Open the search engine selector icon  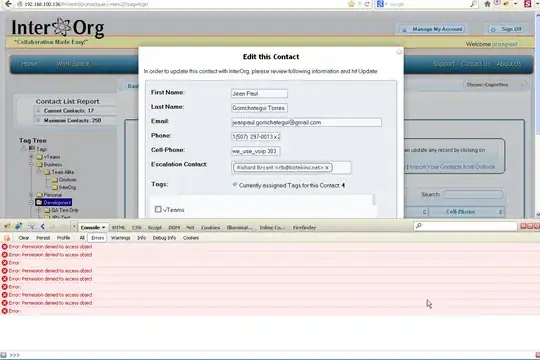click(x=381, y=4)
